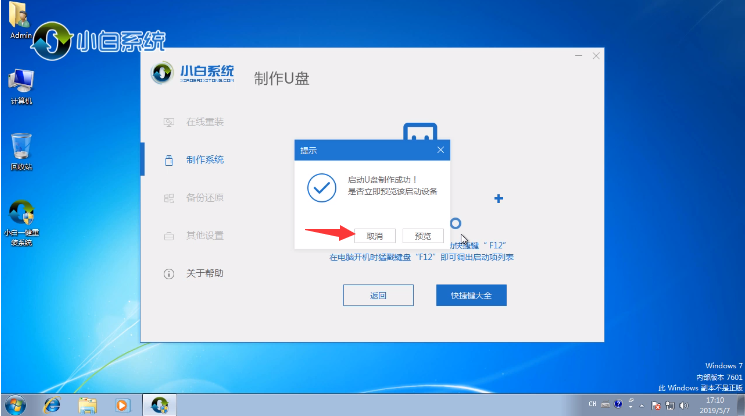Click 小白系统 taskbar button
745x416 pixels.
tap(159, 405)
